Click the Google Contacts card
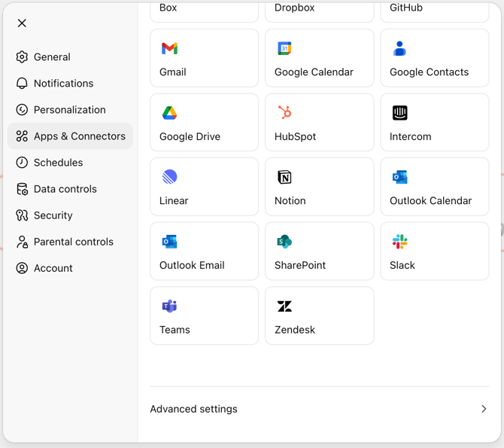Image resolution: width=504 pixels, height=448 pixels. [x=434, y=58]
